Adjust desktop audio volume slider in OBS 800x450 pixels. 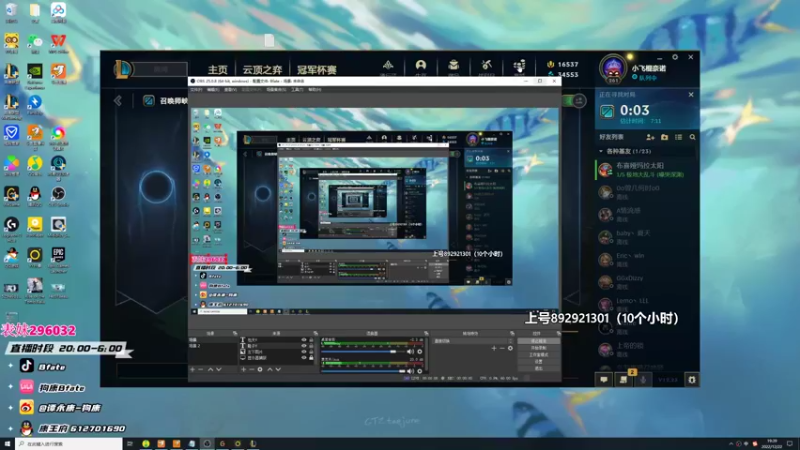tap(362, 352)
